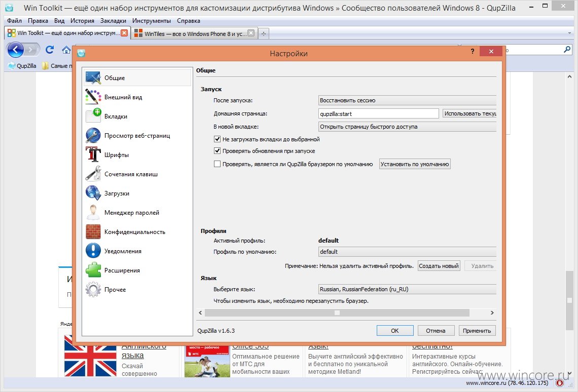This screenshot has width=578, height=392.
Task: Open the Файл menu
Action: coord(14,21)
